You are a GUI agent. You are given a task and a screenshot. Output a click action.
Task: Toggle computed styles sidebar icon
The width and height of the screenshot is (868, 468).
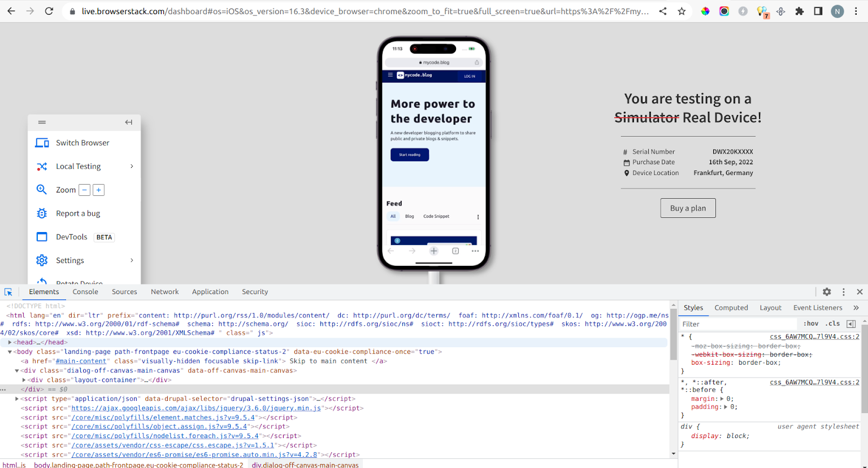coord(851,324)
